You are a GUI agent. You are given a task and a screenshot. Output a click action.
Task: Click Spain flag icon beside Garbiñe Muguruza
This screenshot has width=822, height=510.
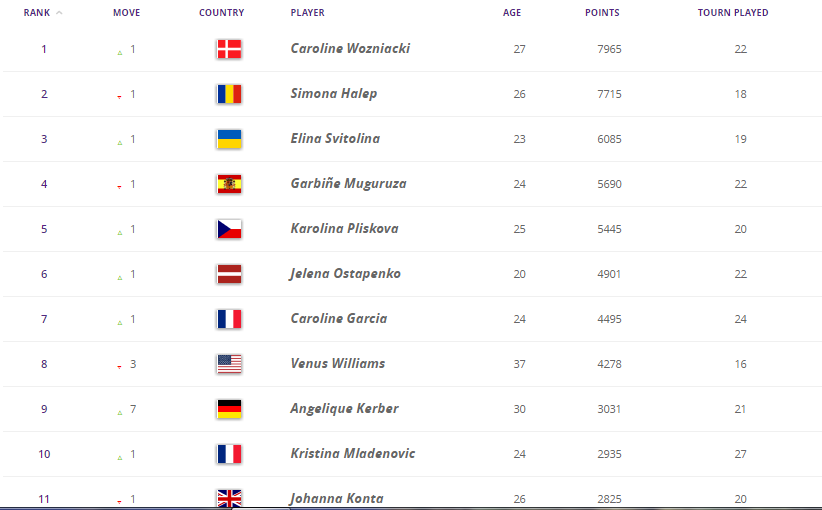tap(229, 185)
